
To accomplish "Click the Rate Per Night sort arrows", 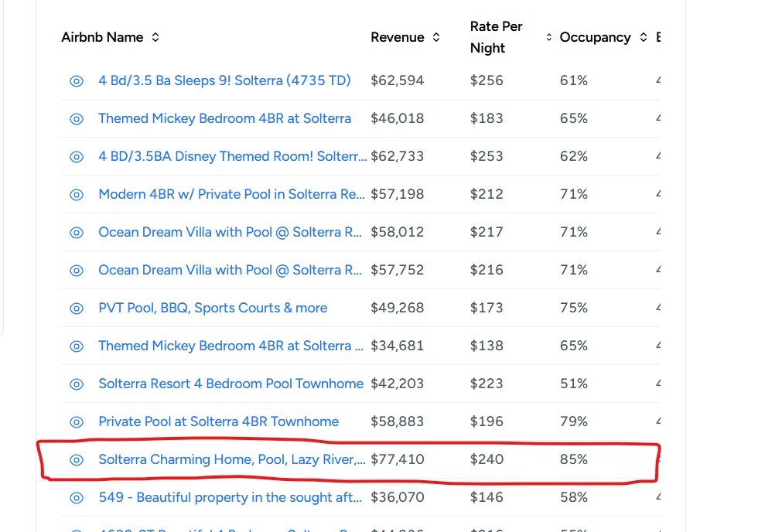I will pyautogui.click(x=548, y=36).
